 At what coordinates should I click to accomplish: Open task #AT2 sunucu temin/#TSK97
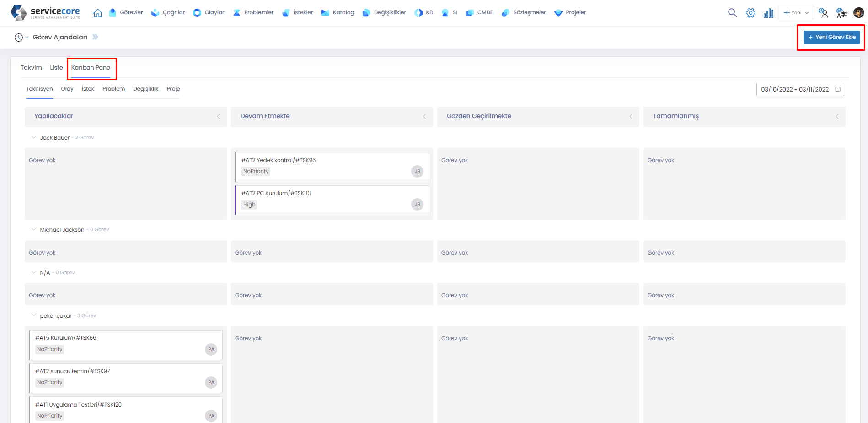tap(73, 371)
